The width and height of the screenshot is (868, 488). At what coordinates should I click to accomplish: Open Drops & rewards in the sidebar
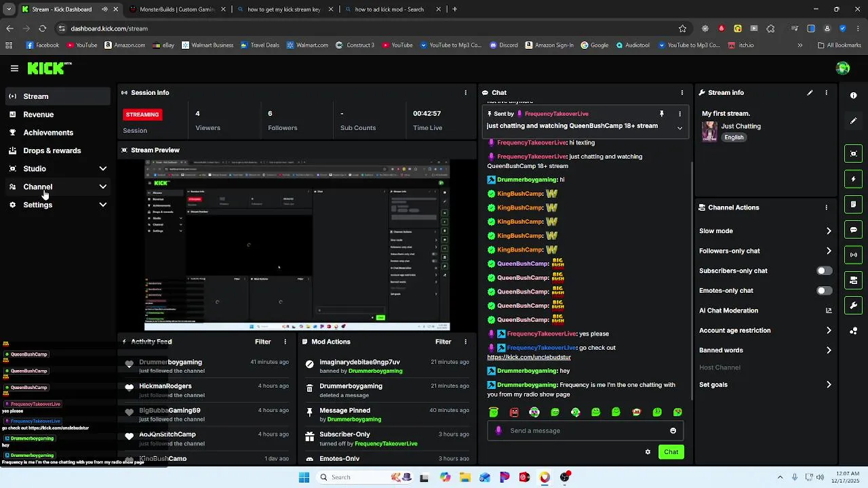point(58,150)
